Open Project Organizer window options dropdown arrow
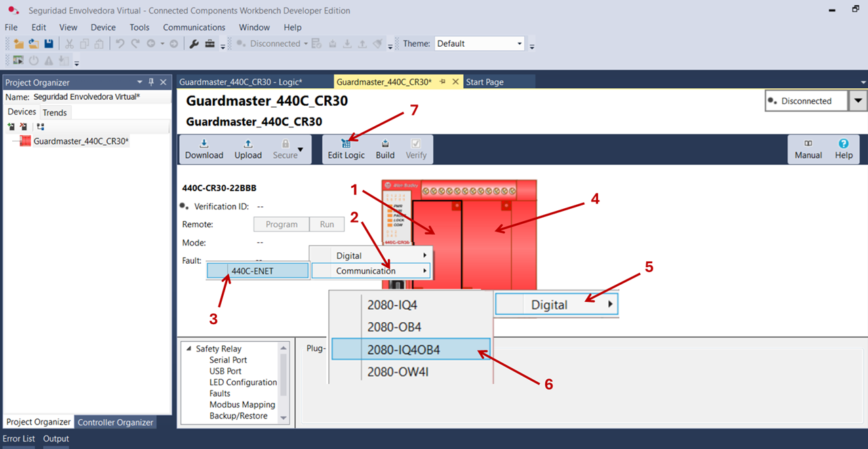868x449 pixels. coord(140,82)
